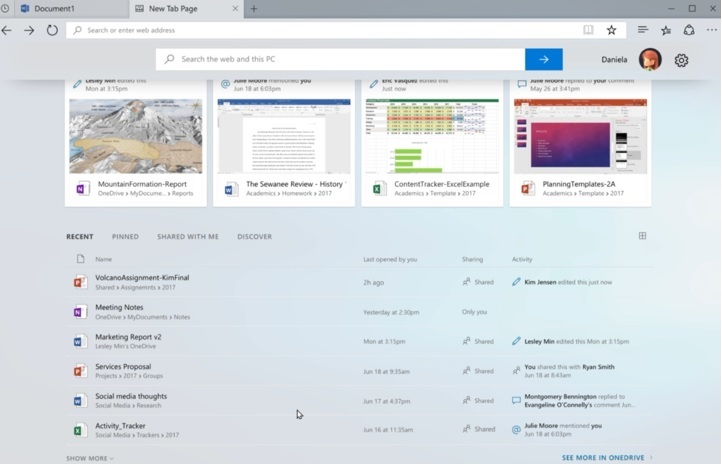Switch to the Discover tab

pyautogui.click(x=254, y=237)
